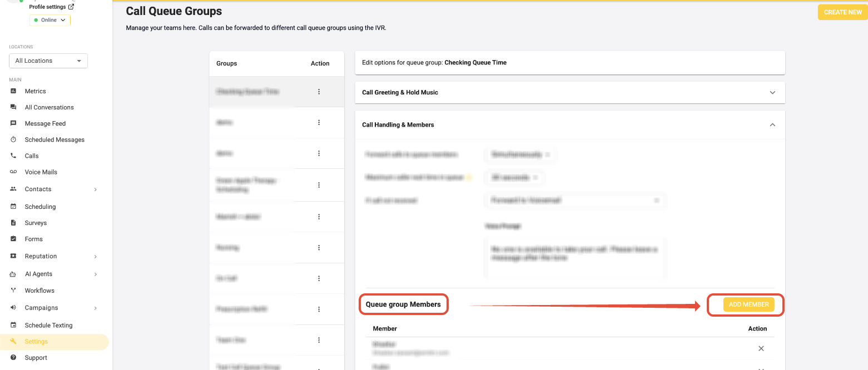
Task: Collapse Call Handling & Members section
Action: (772, 125)
